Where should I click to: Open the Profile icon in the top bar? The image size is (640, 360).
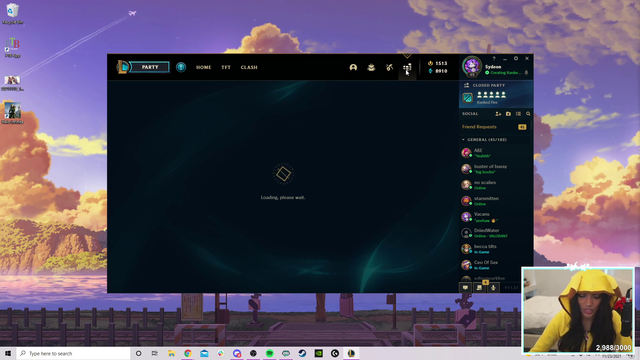pos(353,67)
